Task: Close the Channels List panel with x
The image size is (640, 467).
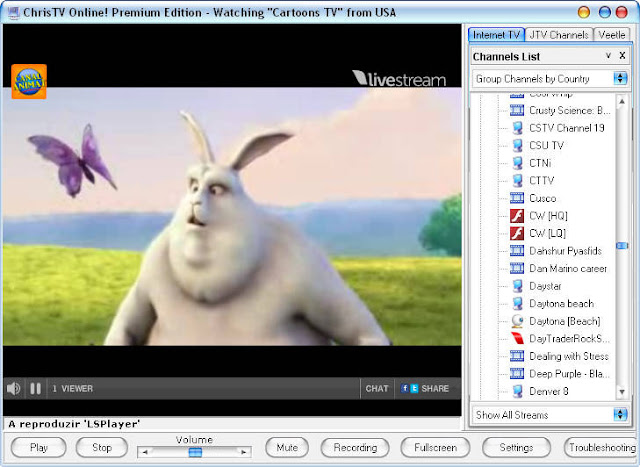Action: click(622, 56)
